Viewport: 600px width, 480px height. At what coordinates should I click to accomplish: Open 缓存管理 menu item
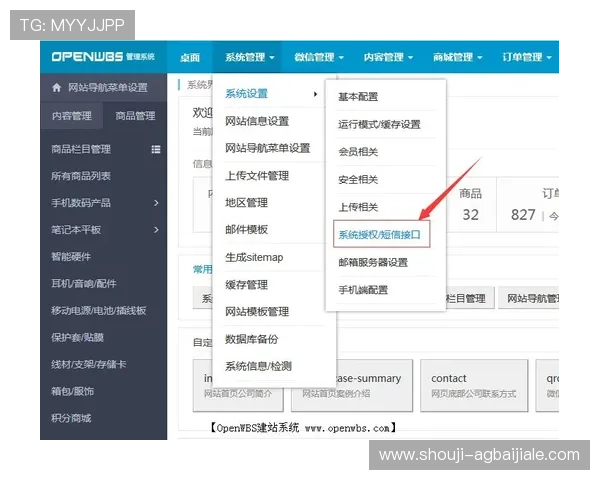[x=246, y=284]
